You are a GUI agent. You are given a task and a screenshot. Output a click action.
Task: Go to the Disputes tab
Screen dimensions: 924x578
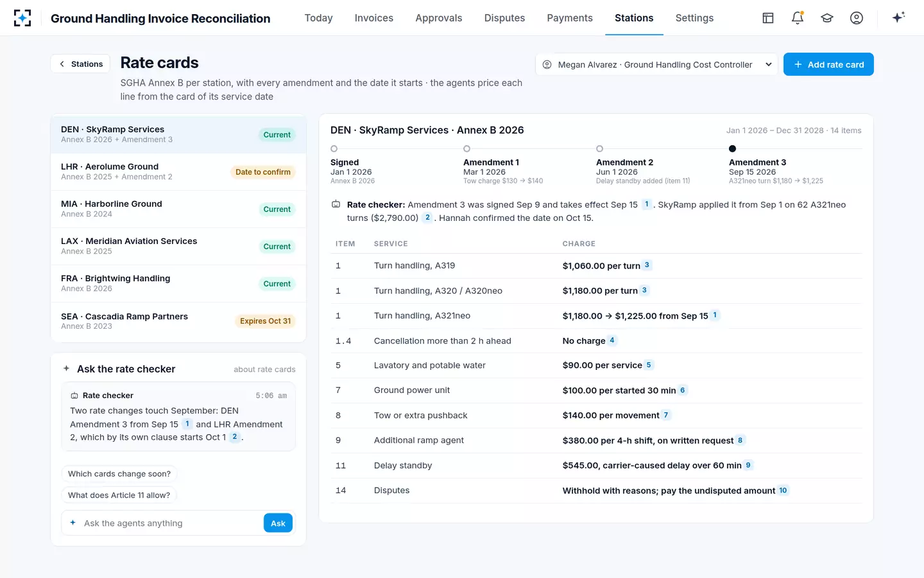click(x=504, y=18)
